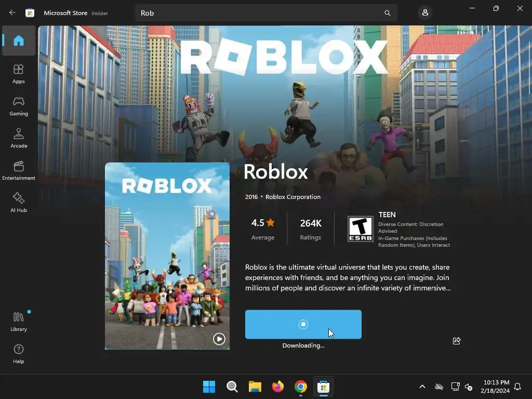Open the Gaming section
The image size is (532, 399).
(19, 106)
